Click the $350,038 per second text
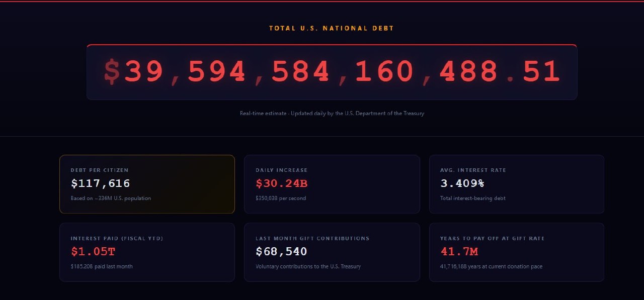The width and height of the screenshot is (644, 300). pyautogui.click(x=280, y=198)
